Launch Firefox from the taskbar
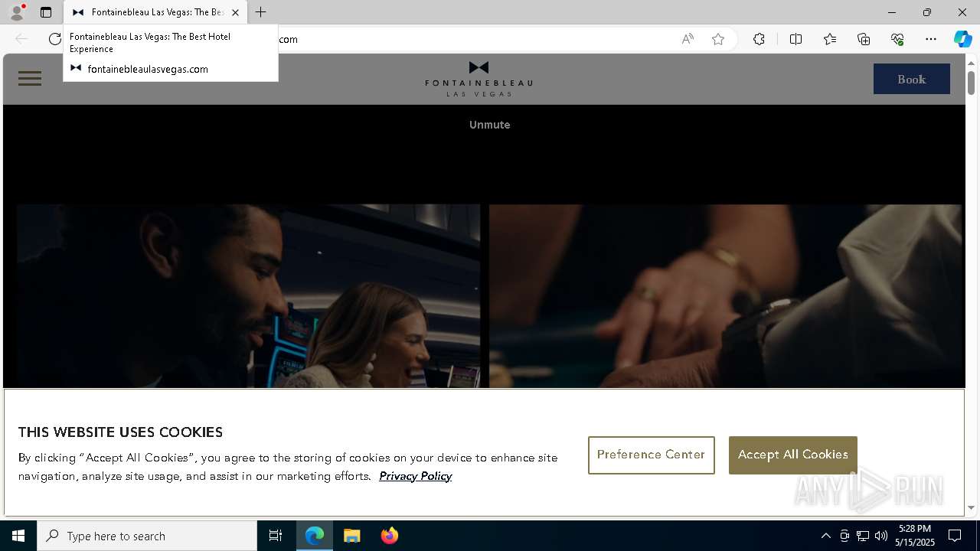Image resolution: width=980 pixels, height=551 pixels. point(390,536)
